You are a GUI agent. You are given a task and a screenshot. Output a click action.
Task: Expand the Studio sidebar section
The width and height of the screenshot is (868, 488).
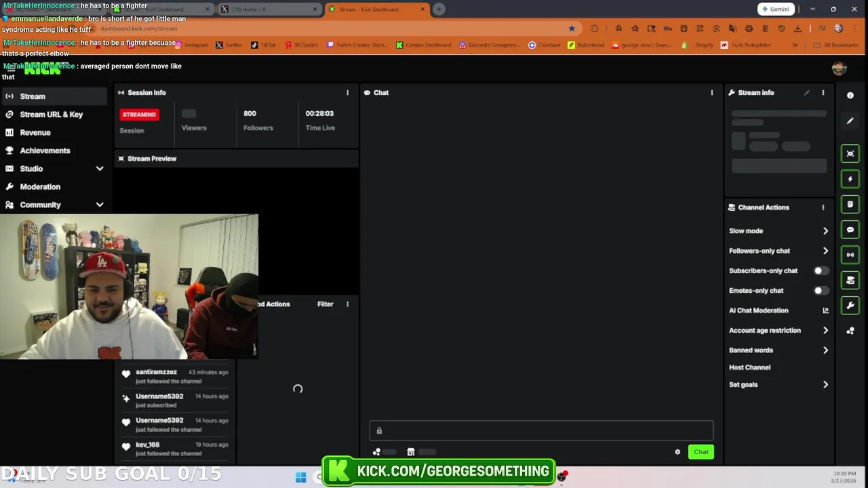pyautogui.click(x=100, y=169)
